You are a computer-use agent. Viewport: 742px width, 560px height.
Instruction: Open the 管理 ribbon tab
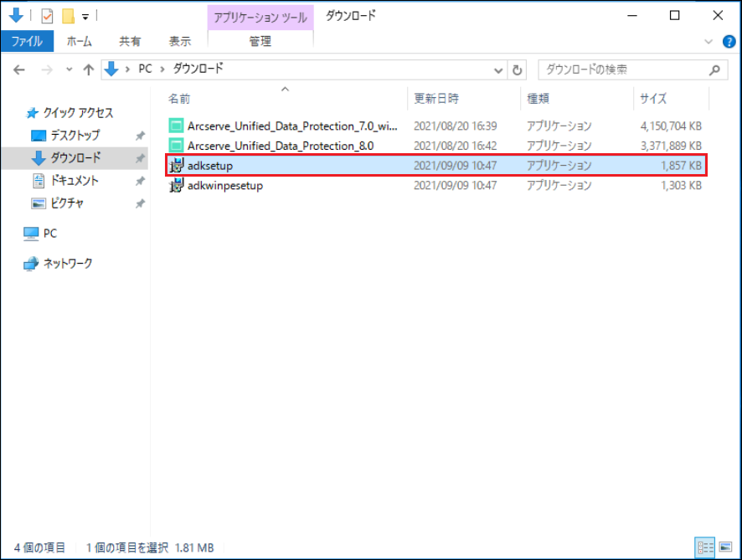click(260, 42)
